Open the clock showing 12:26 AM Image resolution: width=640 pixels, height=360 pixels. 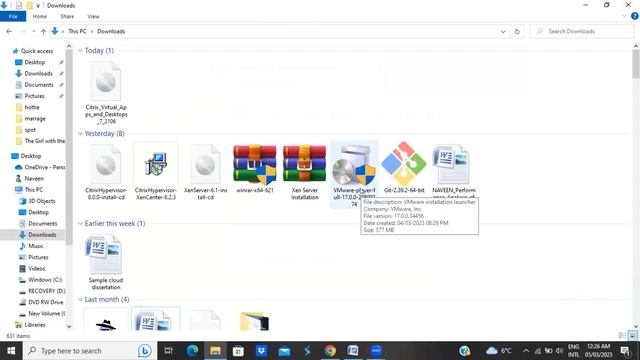pos(598,351)
